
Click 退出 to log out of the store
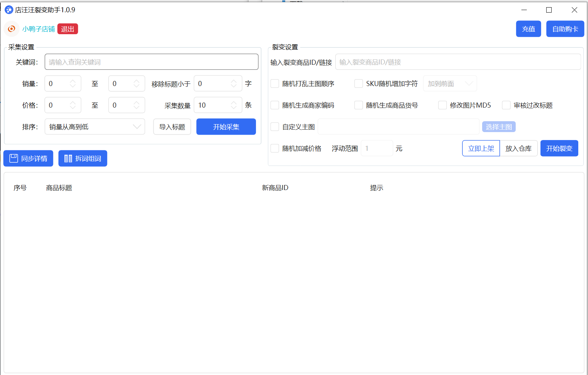(x=67, y=29)
